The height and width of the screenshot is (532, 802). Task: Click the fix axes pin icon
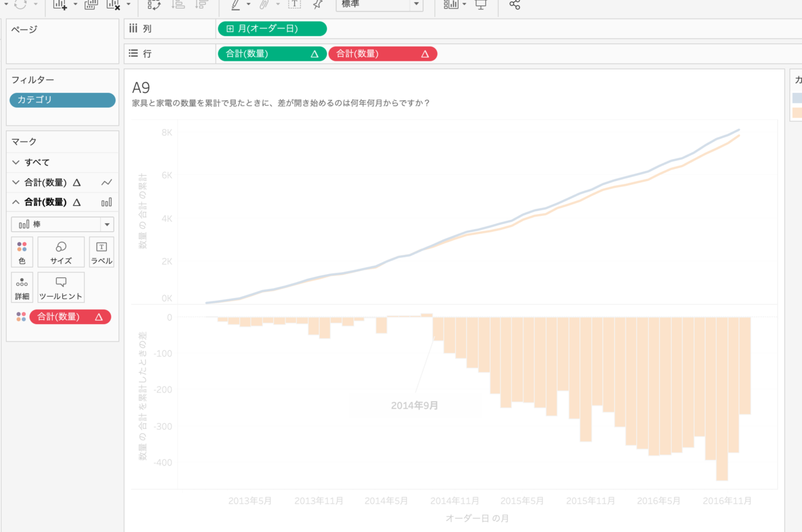[x=317, y=4]
